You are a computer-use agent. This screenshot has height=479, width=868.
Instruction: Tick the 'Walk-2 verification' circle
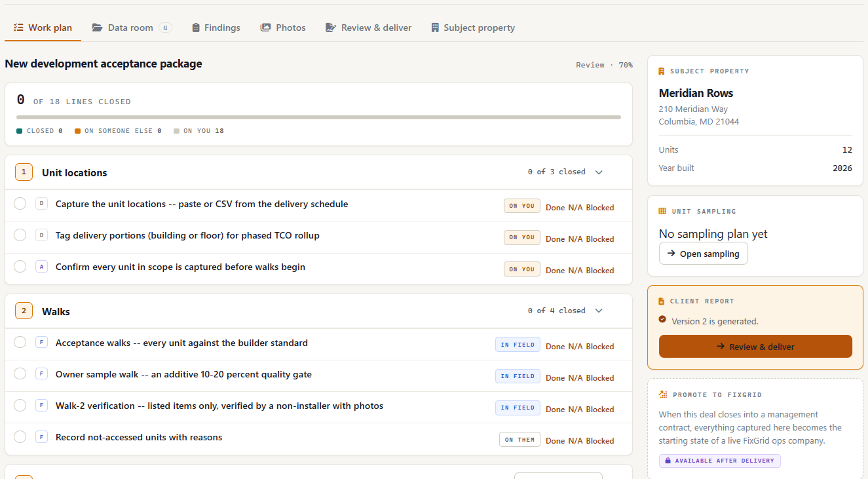pos(20,406)
